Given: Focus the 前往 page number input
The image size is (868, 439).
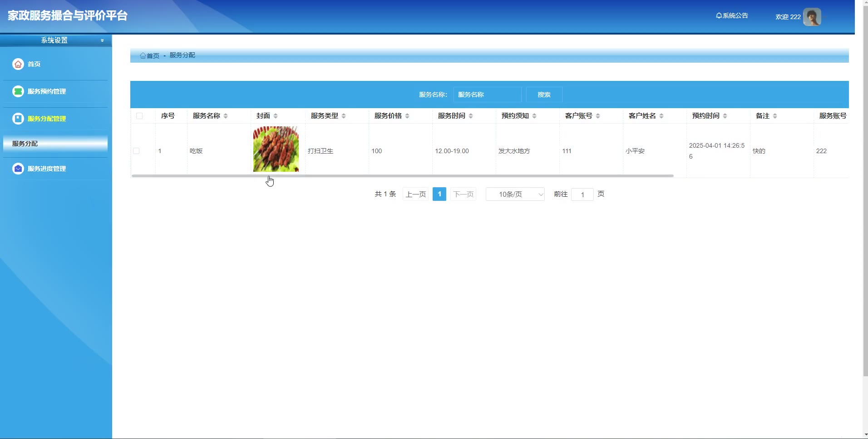Looking at the screenshot, I should [x=582, y=195].
